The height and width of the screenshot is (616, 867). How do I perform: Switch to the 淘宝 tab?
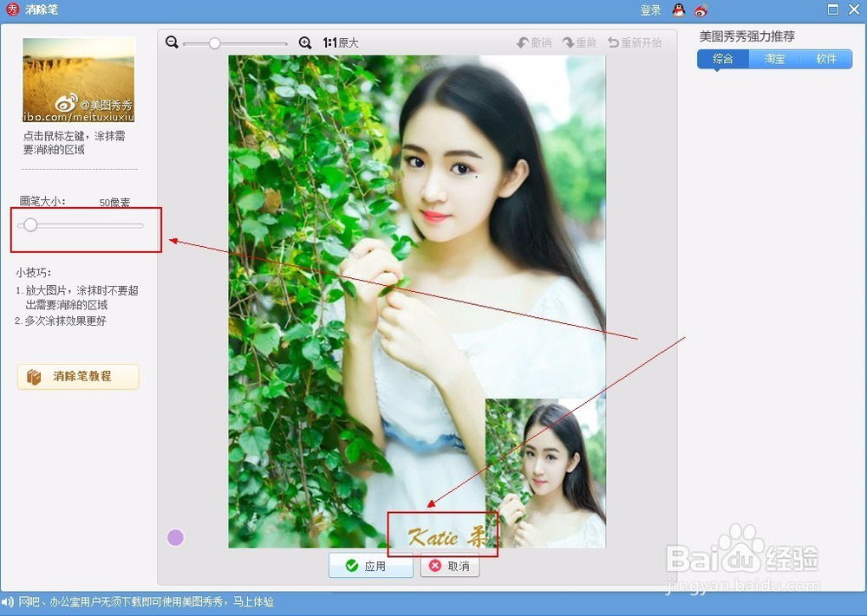[x=773, y=59]
